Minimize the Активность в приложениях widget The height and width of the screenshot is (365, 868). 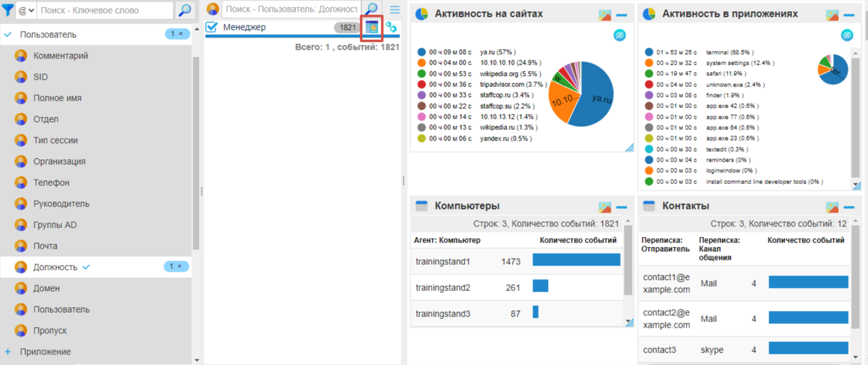[849, 15]
